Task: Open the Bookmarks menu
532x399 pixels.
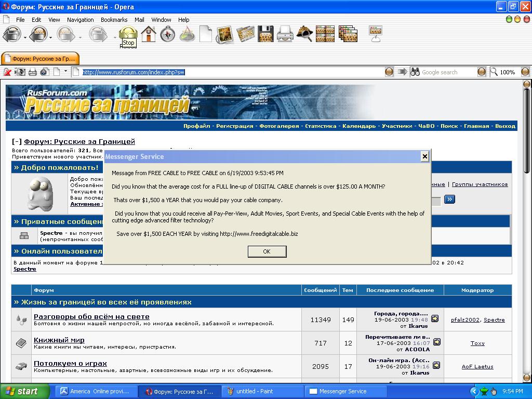Action: (x=114, y=20)
